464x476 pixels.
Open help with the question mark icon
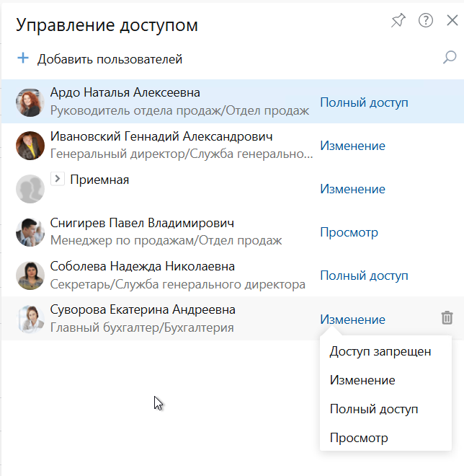pyautogui.click(x=425, y=21)
